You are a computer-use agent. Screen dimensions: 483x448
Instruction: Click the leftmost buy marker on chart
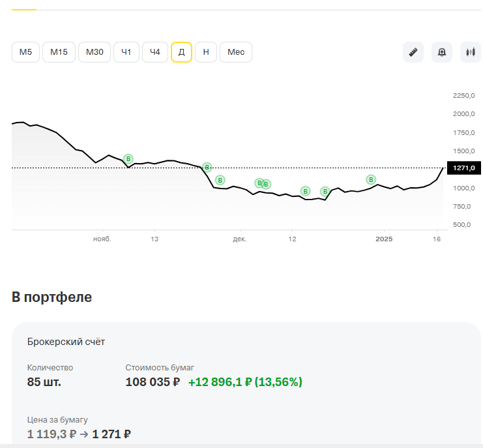click(128, 159)
